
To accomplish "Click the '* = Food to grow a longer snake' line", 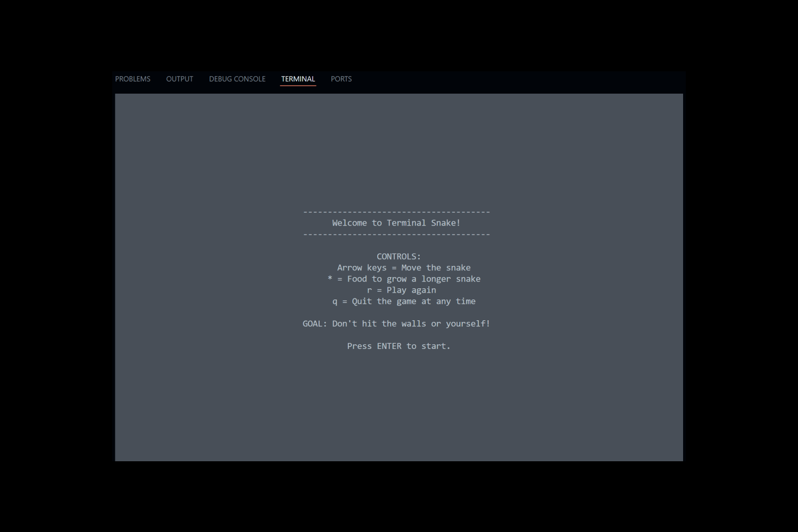I will click(x=404, y=279).
